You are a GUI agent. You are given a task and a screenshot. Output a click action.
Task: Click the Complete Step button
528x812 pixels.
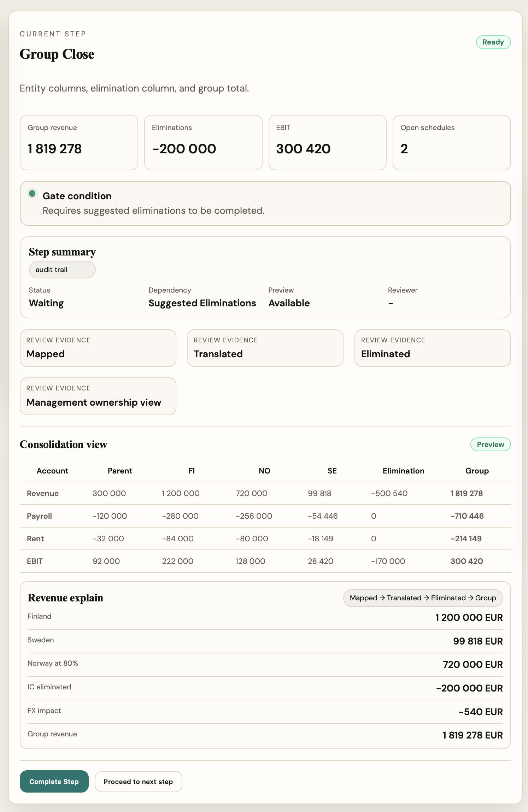54,781
